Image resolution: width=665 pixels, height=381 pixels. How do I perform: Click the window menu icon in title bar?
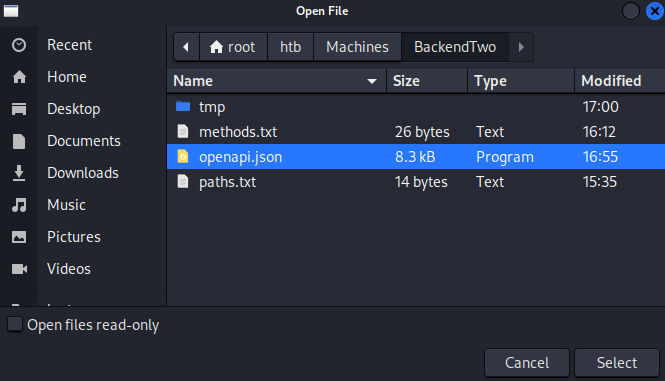(11, 11)
